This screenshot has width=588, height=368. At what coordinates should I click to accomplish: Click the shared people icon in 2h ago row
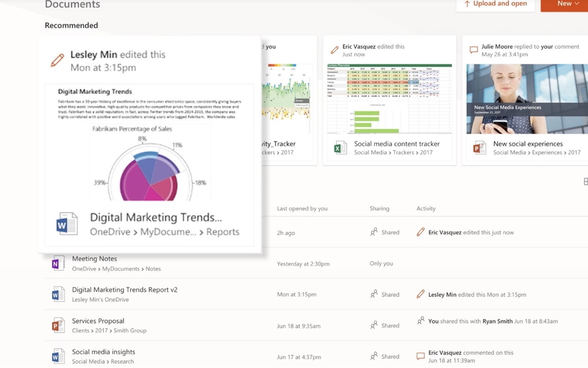[374, 232]
